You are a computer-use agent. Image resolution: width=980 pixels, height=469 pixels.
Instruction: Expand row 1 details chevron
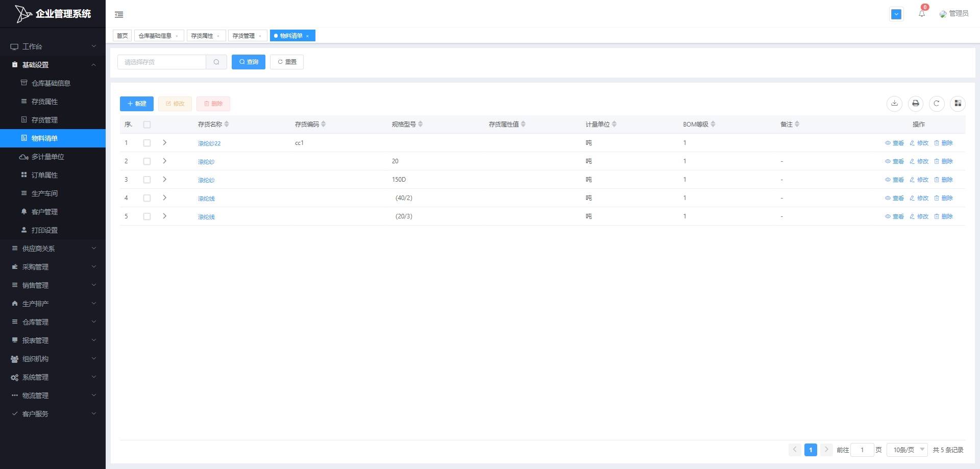click(164, 142)
